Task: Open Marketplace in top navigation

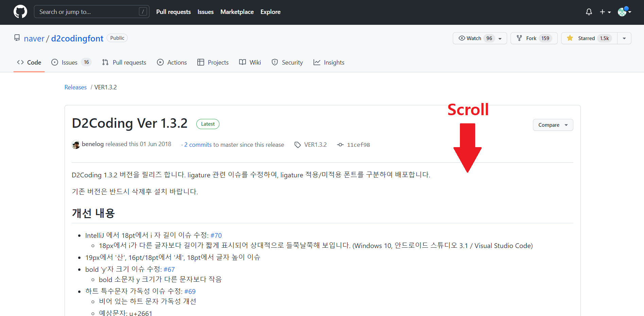Action: (237, 12)
